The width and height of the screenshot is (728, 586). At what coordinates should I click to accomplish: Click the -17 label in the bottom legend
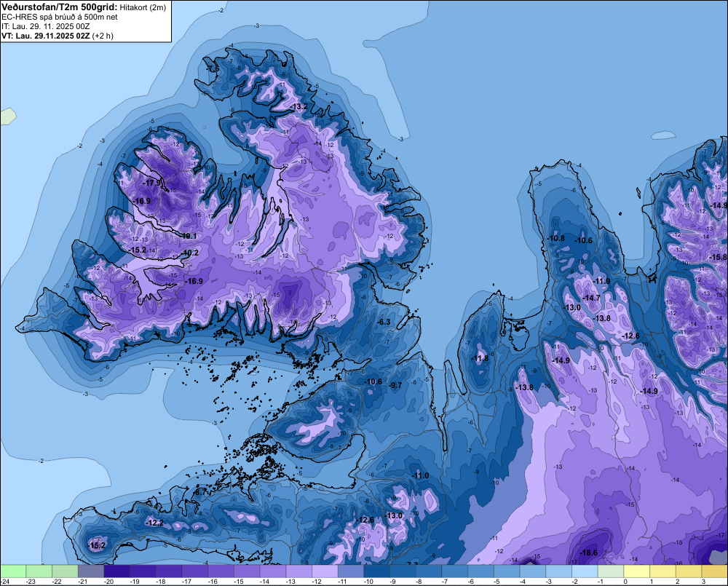click(x=187, y=582)
